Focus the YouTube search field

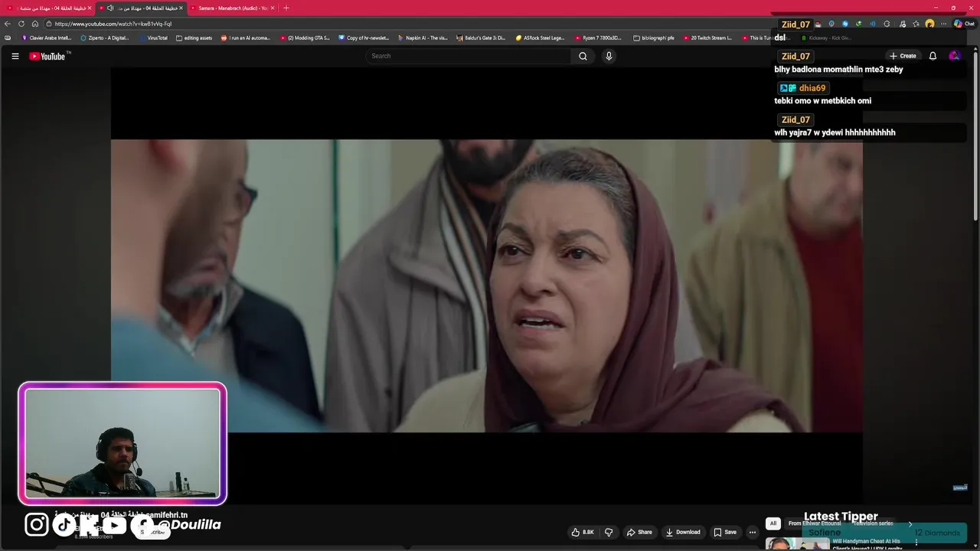click(x=469, y=56)
